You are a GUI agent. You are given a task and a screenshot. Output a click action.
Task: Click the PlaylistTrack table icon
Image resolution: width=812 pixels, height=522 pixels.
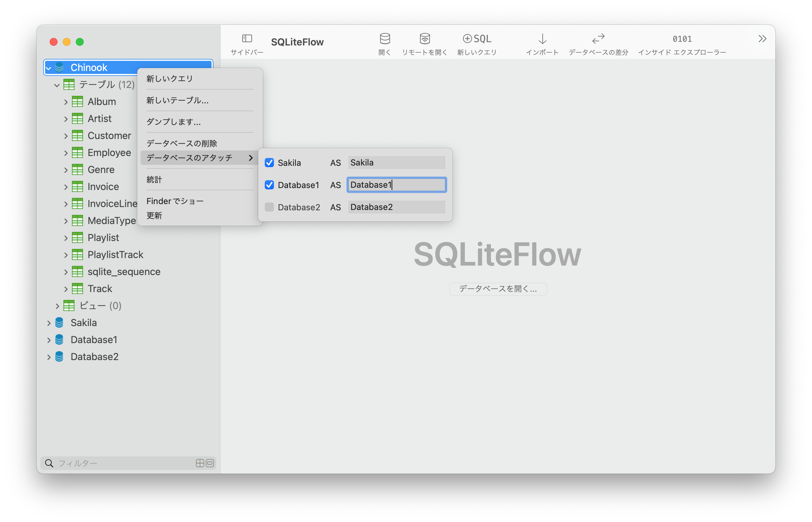pos(77,254)
